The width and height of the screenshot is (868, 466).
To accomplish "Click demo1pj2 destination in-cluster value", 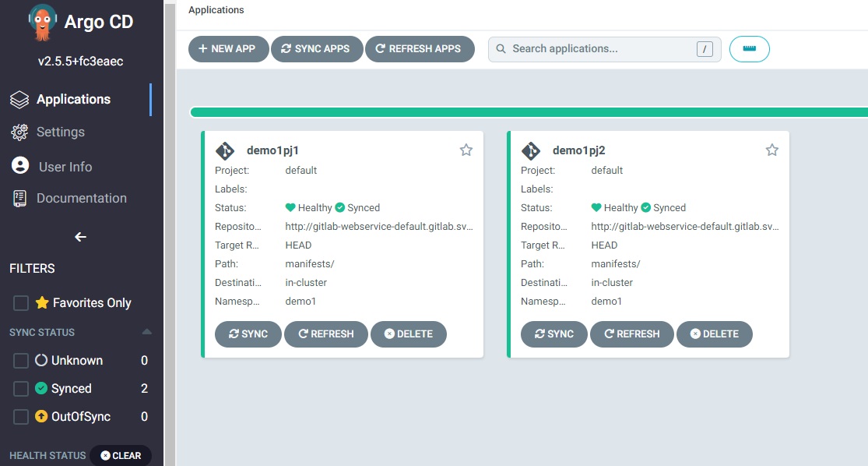I will [x=612, y=283].
